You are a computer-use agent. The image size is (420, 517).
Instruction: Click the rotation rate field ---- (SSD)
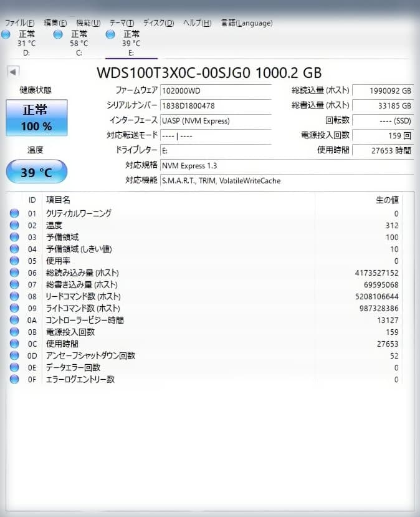(x=383, y=121)
